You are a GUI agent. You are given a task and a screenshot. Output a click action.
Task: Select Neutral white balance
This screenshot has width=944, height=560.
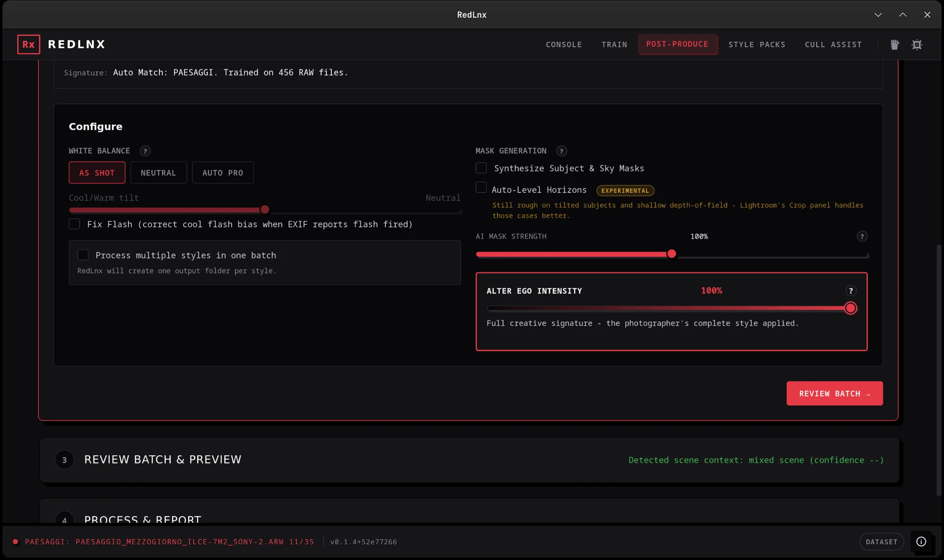tap(158, 173)
